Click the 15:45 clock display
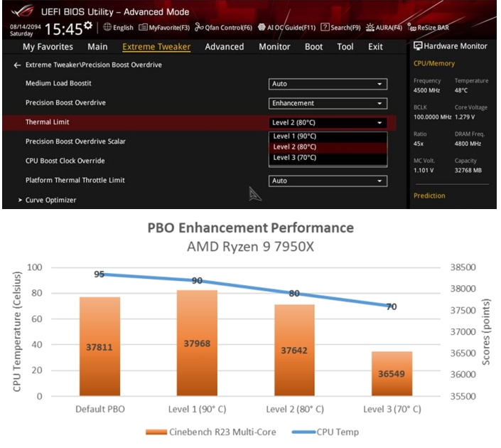 63,29
